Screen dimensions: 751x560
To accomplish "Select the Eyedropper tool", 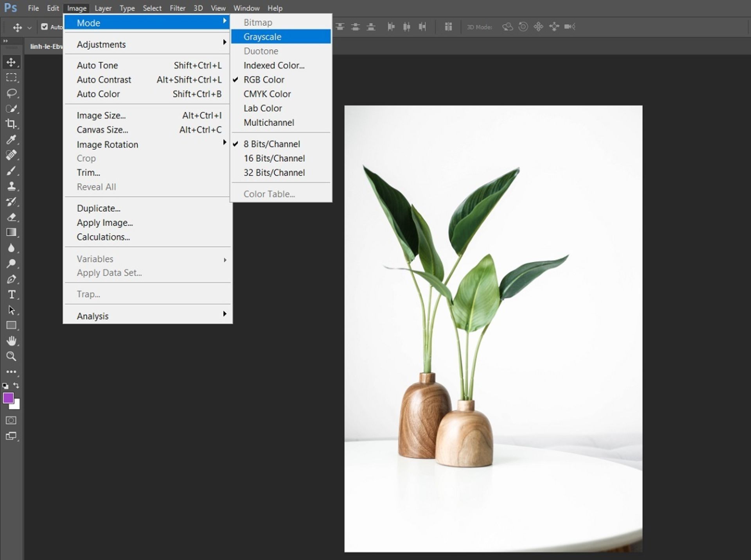I will pos(11,140).
